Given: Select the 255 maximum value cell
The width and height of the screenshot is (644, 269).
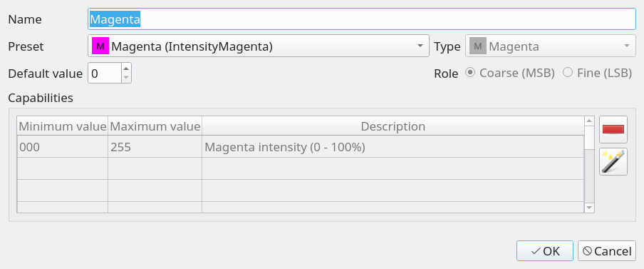Looking at the screenshot, I should pyautogui.click(x=155, y=146).
